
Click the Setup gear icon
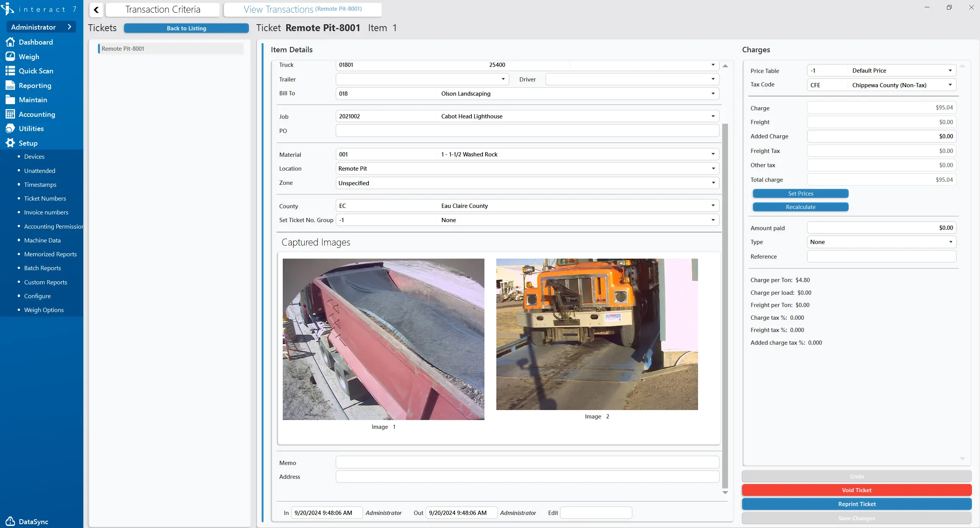point(10,143)
